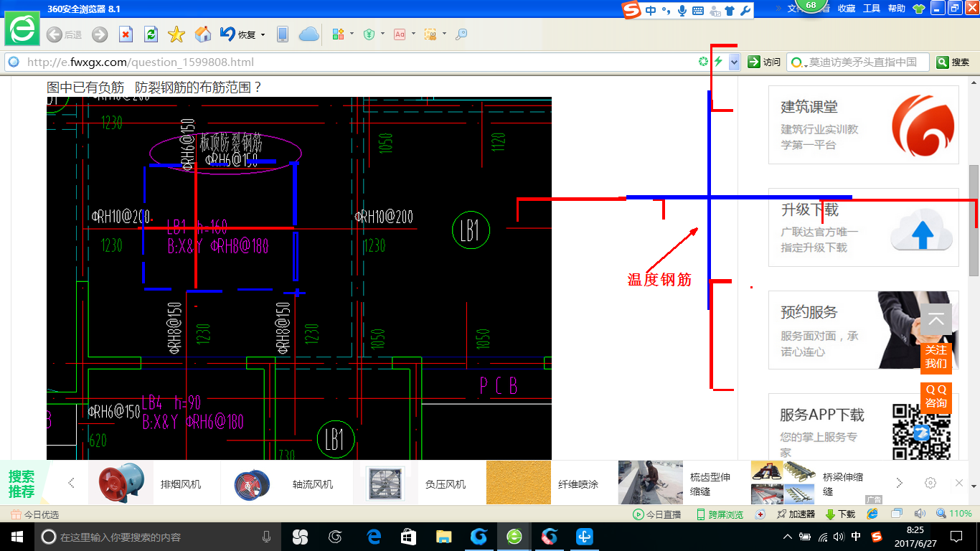This screenshot has height=551, width=980.
Task: Click the 搜索 search button
Action: 953,62
